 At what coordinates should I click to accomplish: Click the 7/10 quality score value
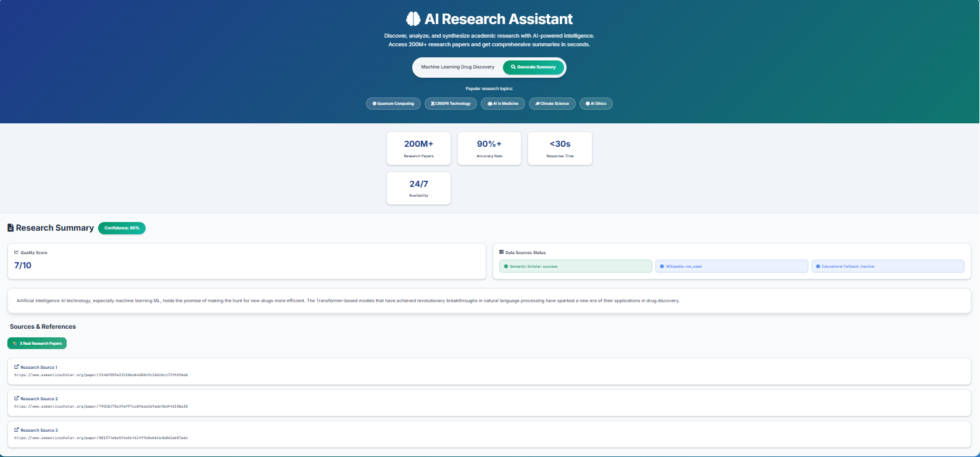(x=23, y=265)
